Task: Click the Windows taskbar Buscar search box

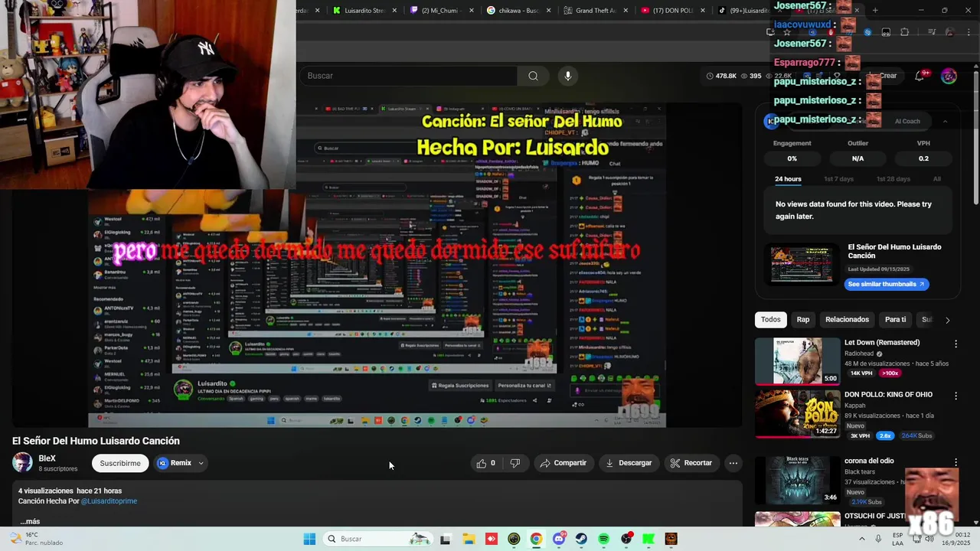Action: [377, 539]
